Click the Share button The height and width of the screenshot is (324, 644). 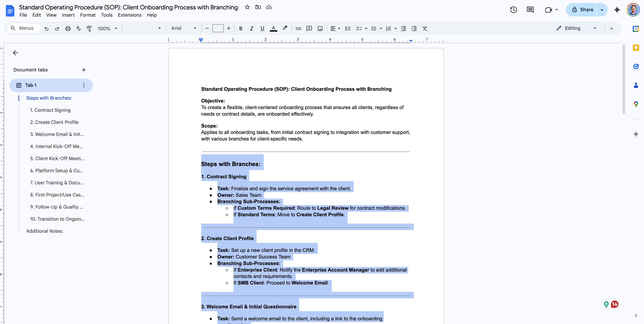point(582,10)
